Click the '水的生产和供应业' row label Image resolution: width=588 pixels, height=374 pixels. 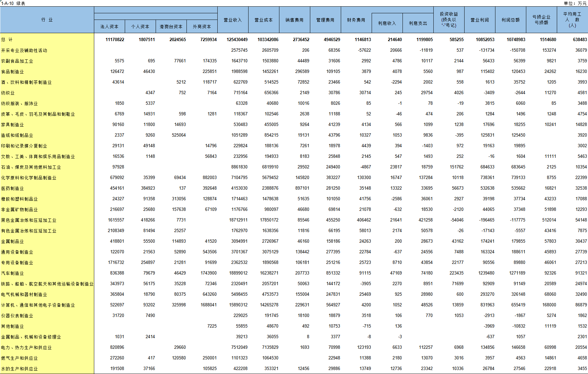tap(20, 369)
